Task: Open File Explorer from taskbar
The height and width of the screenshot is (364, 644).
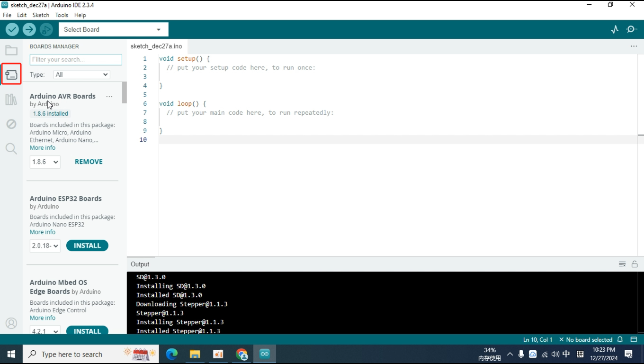Action: [195, 354]
